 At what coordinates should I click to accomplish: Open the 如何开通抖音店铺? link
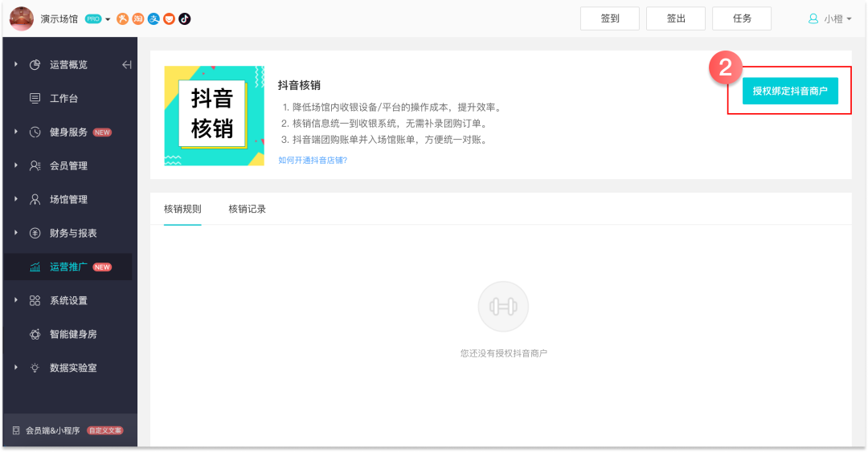coord(313,160)
